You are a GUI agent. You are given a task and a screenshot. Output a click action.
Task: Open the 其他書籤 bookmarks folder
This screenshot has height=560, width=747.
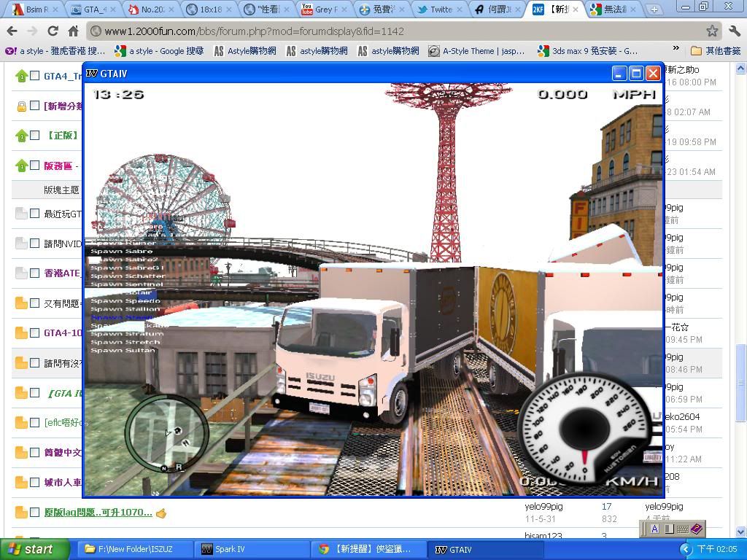(715, 51)
